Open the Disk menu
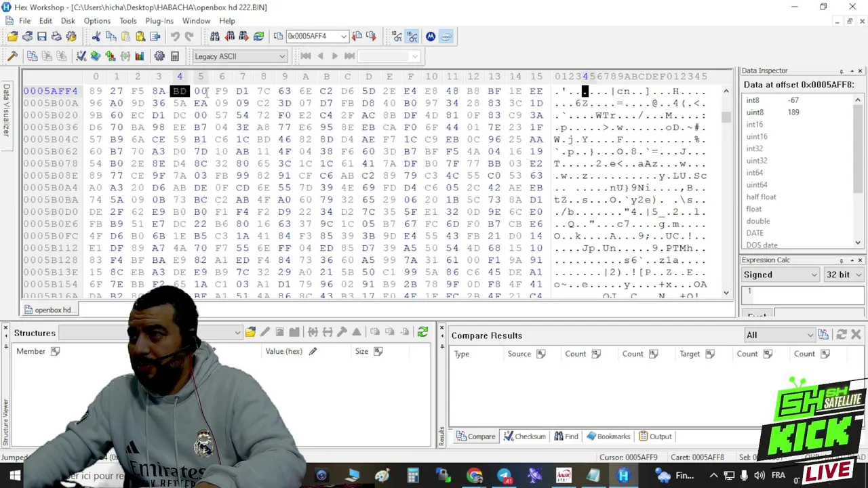The width and height of the screenshot is (868, 488). 68,21
